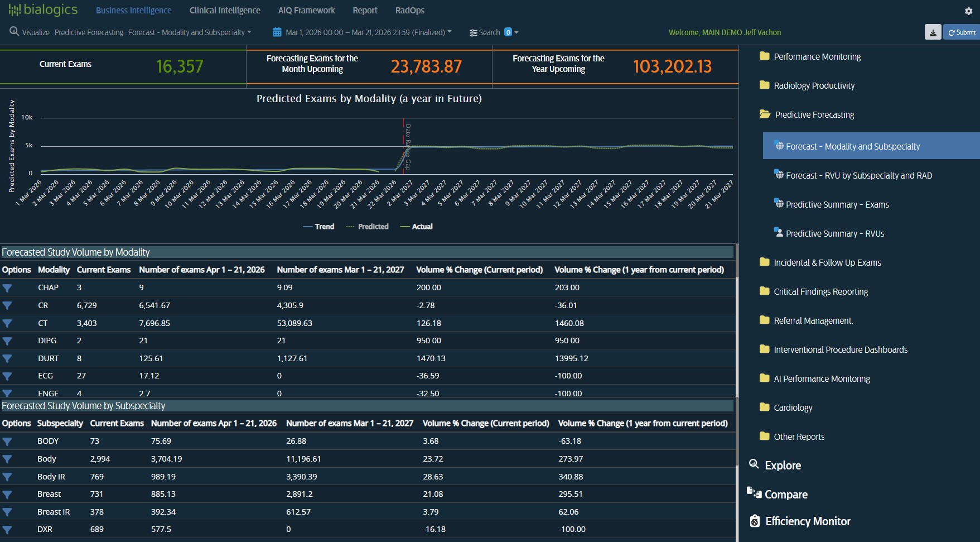The height and width of the screenshot is (542, 980).
Task: Click the download icon near Submit
Action: [932, 32]
